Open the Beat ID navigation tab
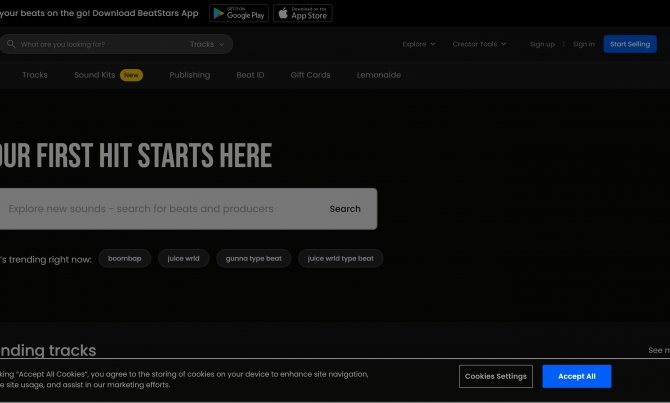Screen dimensions: 670x403 pyautogui.click(x=250, y=75)
